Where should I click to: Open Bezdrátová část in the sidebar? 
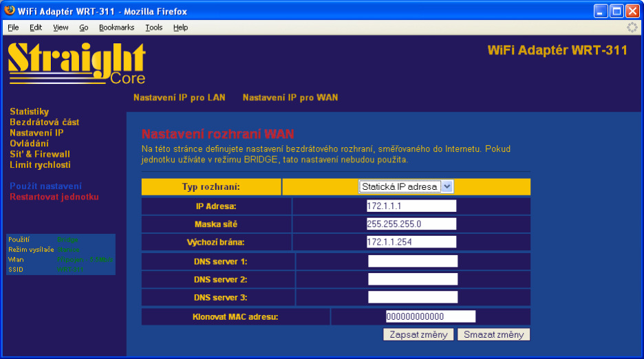click(44, 122)
